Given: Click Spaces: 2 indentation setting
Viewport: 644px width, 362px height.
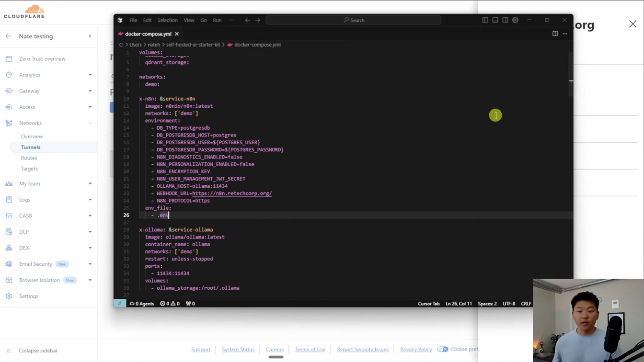Looking at the screenshot, I should pyautogui.click(x=487, y=304).
